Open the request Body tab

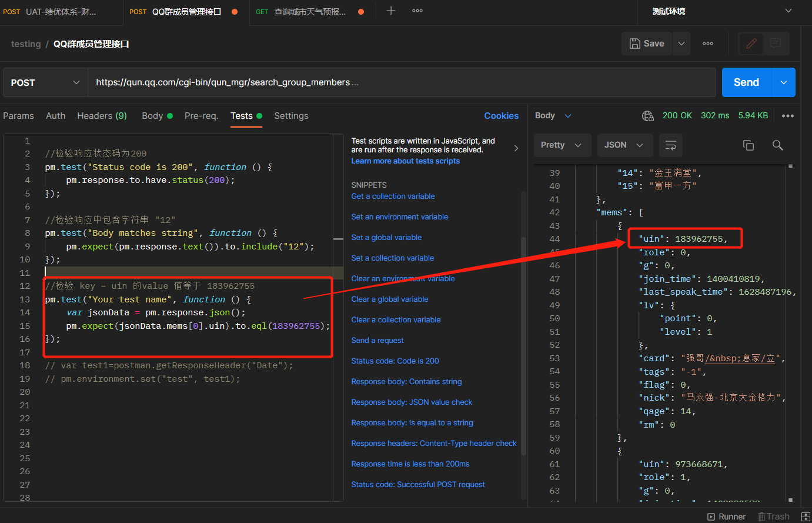[157, 116]
